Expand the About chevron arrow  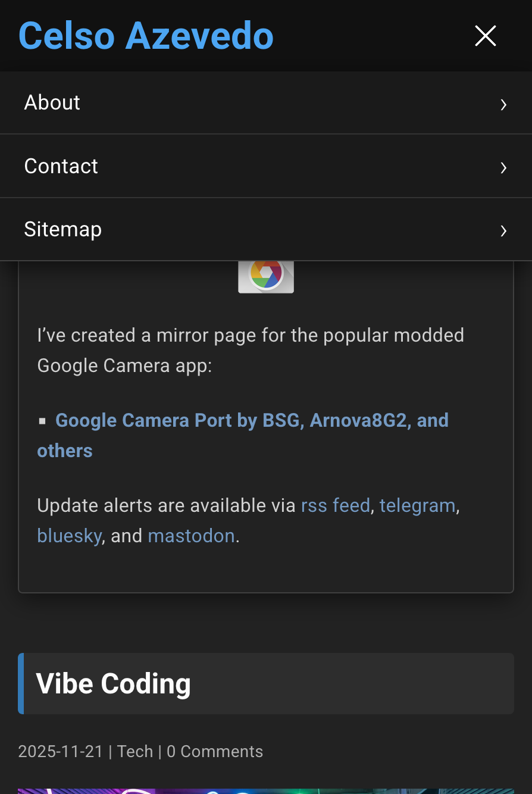503,105
